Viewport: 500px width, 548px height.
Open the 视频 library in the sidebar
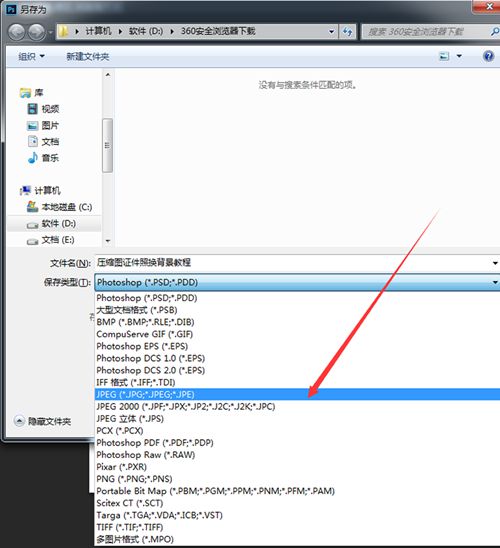click(x=43, y=109)
